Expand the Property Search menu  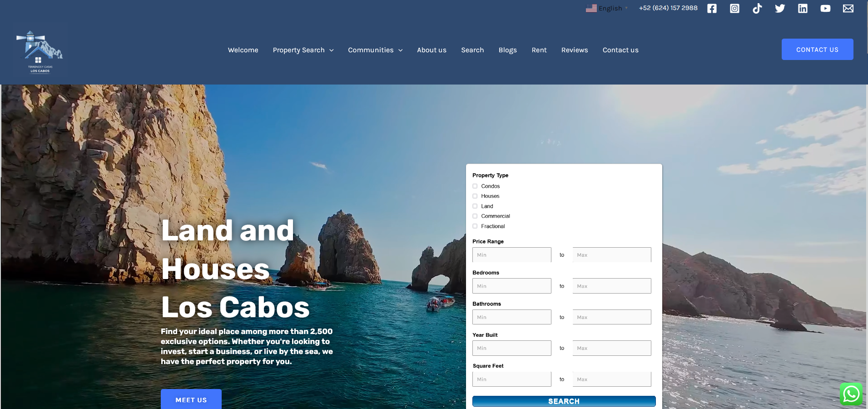click(x=303, y=50)
